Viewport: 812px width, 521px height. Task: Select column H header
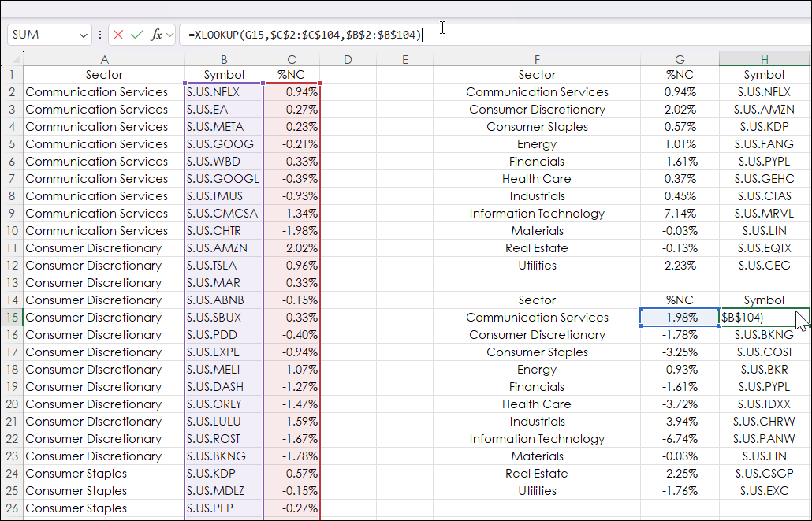click(764, 59)
